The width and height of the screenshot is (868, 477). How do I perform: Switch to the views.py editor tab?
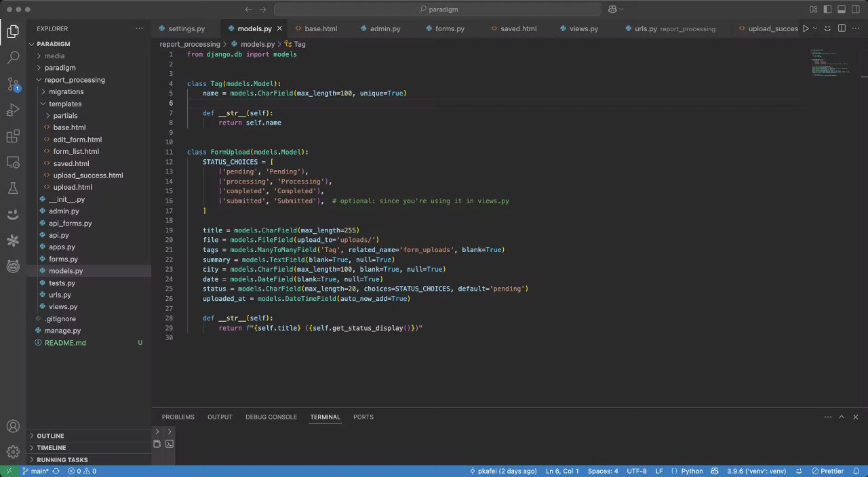tap(583, 28)
